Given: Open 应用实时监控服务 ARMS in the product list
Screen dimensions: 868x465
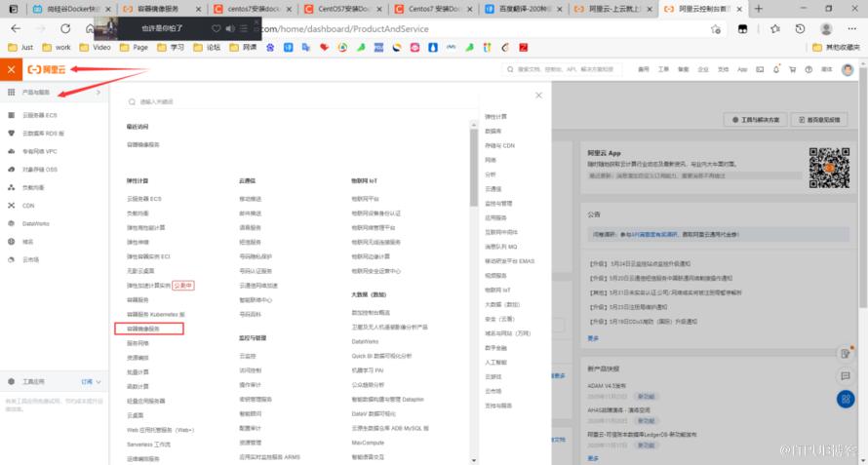Looking at the screenshot, I should pyautogui.click(x=269, y=457).
